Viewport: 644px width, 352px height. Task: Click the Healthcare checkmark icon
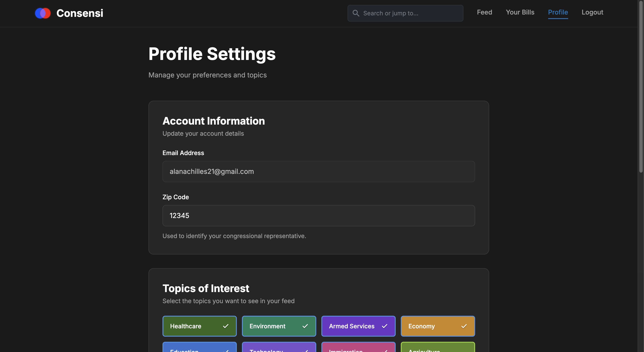226,326
